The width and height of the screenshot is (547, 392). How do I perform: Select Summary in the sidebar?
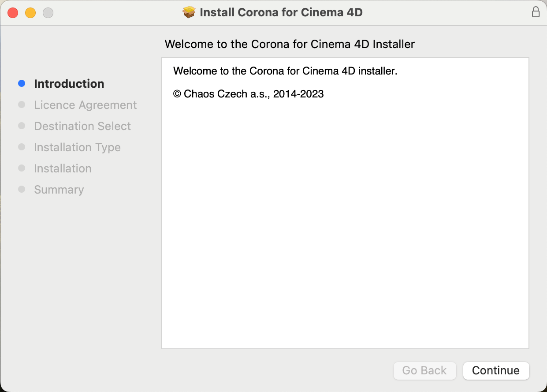(59, 189)
